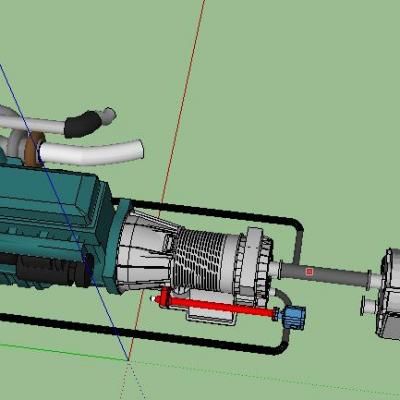Image resolution: width=400 pixels, height=400 pixels.
Task: Select the red bracket at rod's left end
Action: pos(164,297)
